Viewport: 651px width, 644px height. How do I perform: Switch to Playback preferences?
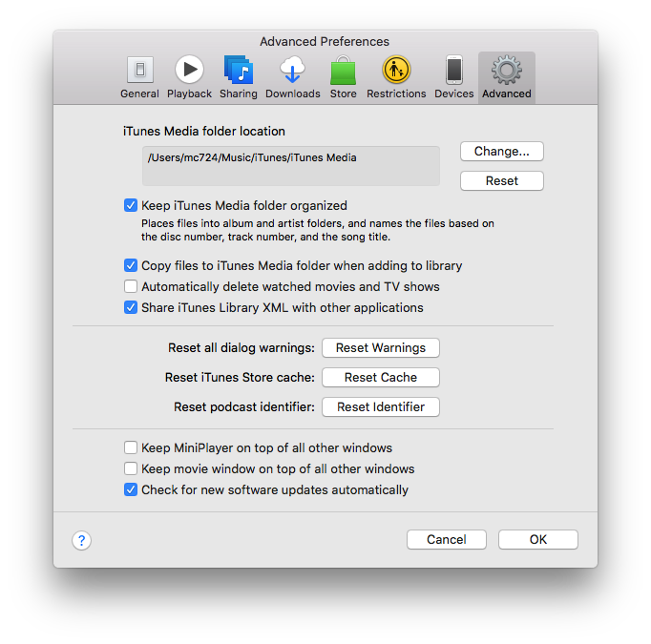point(189,77)
